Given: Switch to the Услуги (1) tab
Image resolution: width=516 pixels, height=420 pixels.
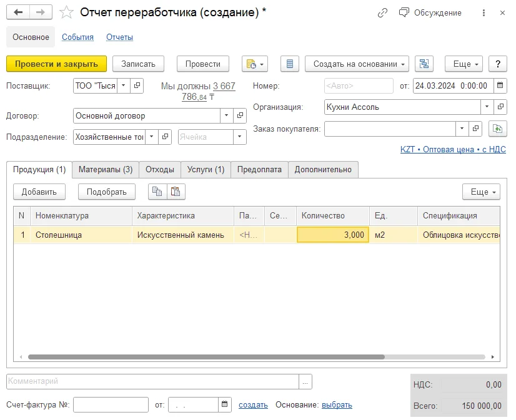Looking at the screenshot, I should point(206,170).
